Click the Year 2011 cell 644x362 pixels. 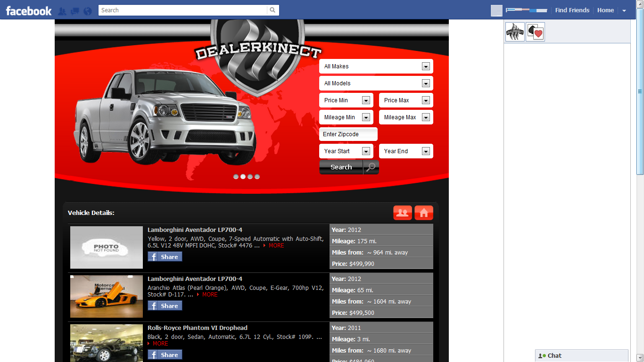[x=381, y=328]
